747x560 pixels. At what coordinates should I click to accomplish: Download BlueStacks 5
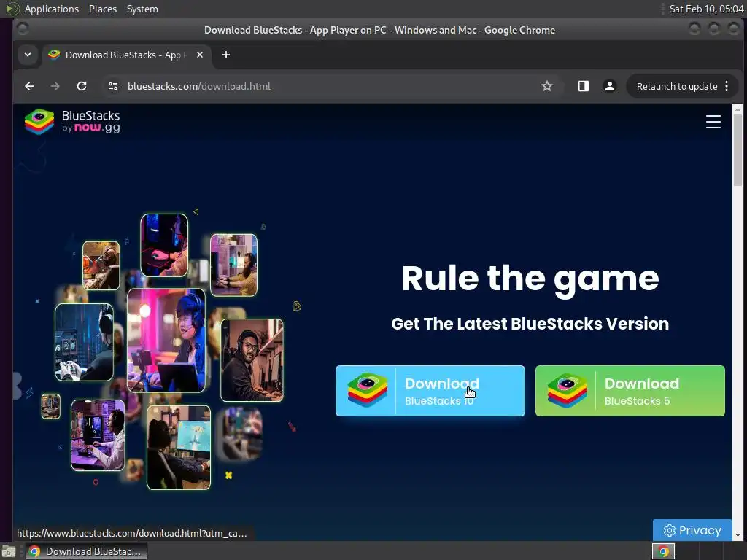coord(630,391)
